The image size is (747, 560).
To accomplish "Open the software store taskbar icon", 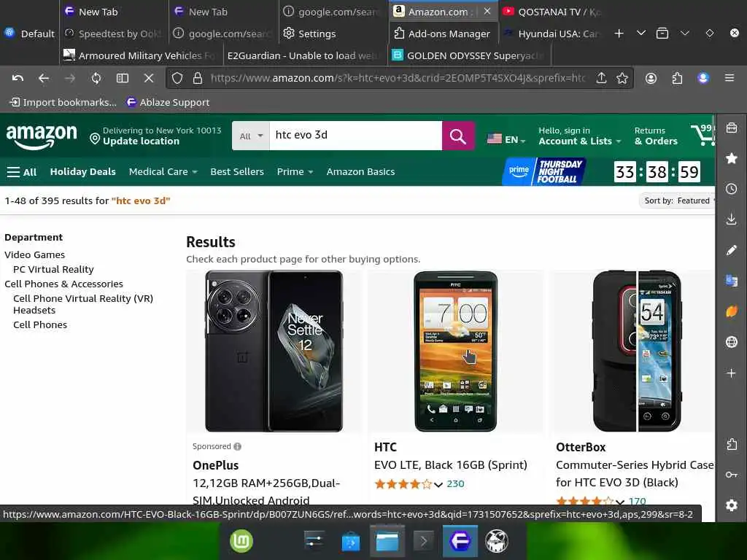I will pos(351,542).
